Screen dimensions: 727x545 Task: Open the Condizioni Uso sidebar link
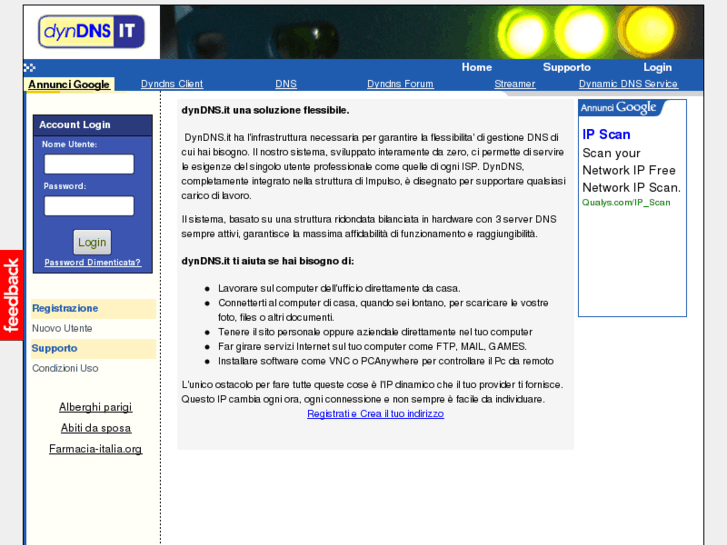pyautogui.click(x=65, y=368)
